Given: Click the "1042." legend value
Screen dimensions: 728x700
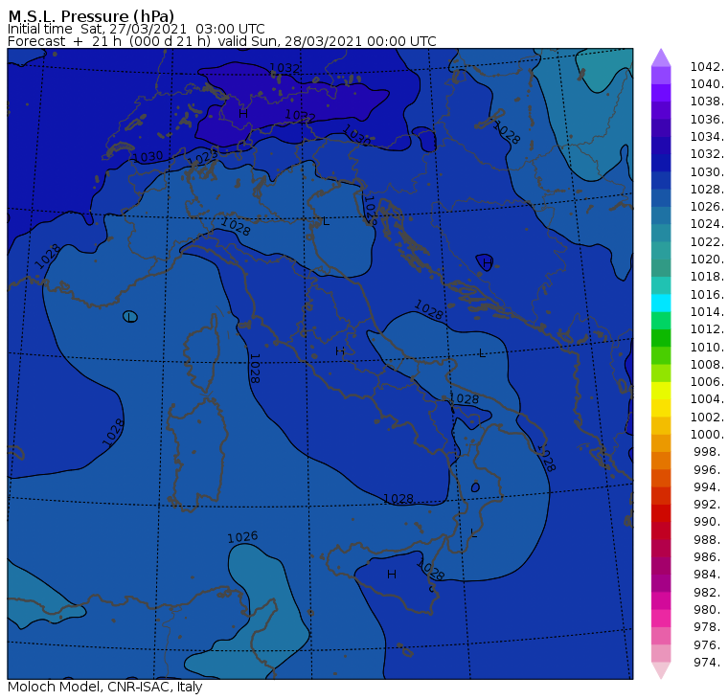Looking at the screenshot, I should click(x=707, y=67).
